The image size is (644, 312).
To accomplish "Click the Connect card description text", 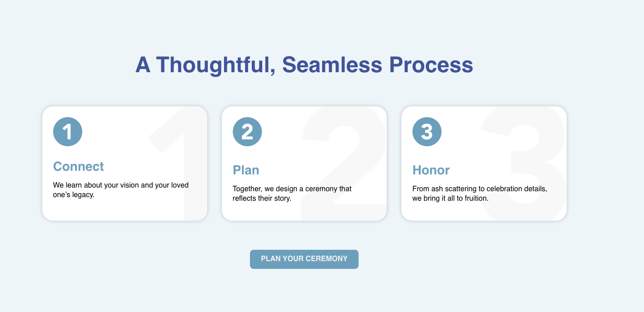I will (121, 190).
